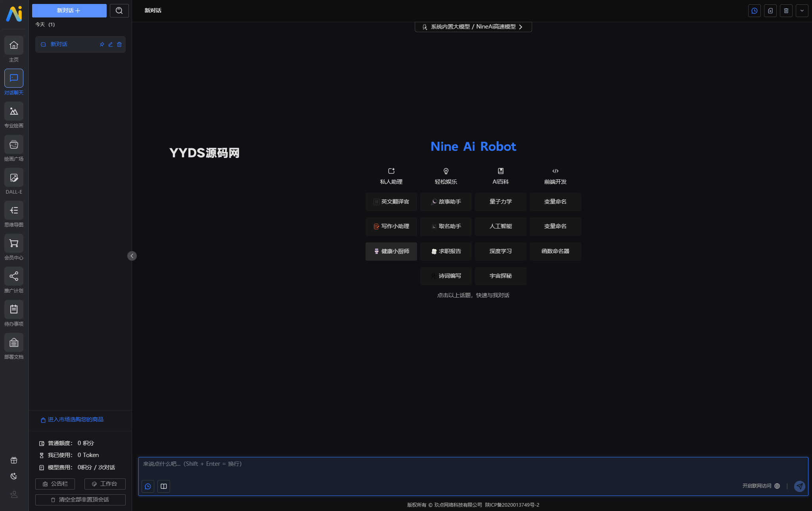Image resolution: width=812 pixels, height=511 pixels.
Task: Toggle context history clock icon in input bar
Action: click(x=148, y=486)
